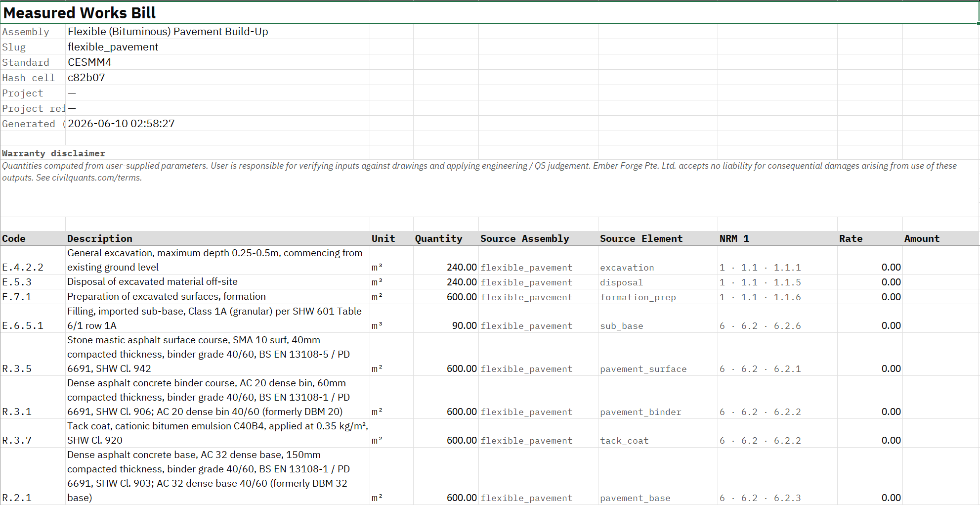Screen dimensions: 980x505
Task: Select the 'CESMM4' standard value cell
Action: 217,62
